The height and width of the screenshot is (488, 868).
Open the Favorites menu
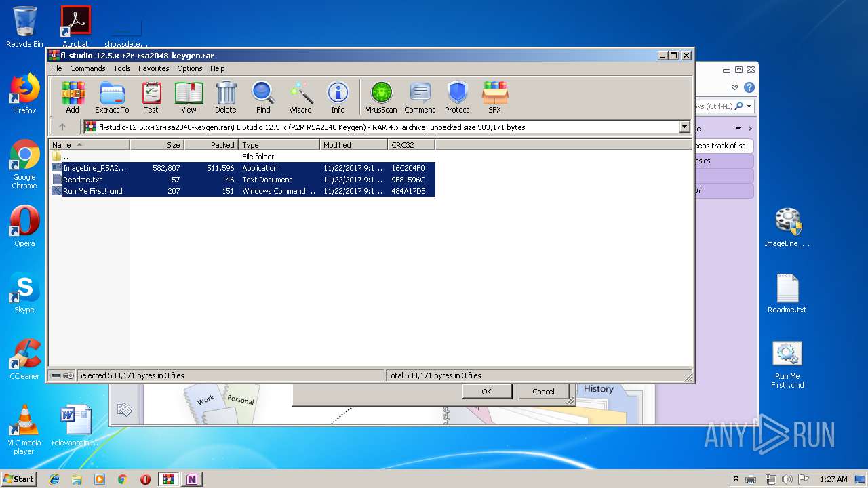pos(154,68)
